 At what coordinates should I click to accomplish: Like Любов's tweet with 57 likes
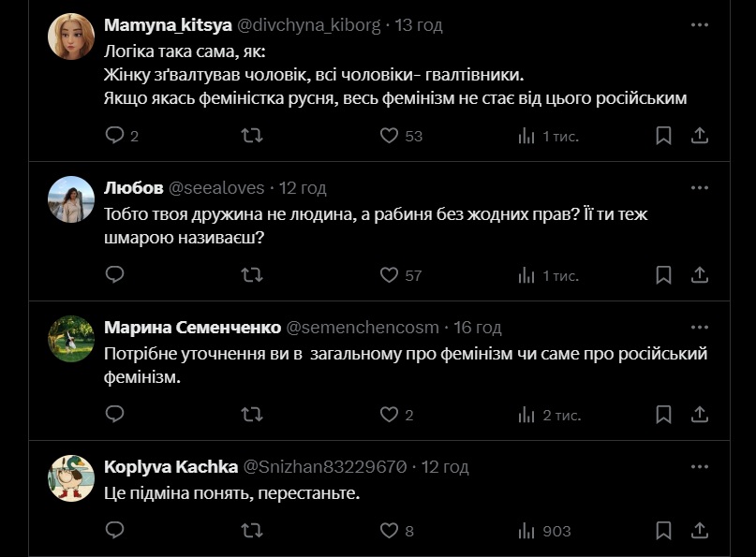[390, 275]
